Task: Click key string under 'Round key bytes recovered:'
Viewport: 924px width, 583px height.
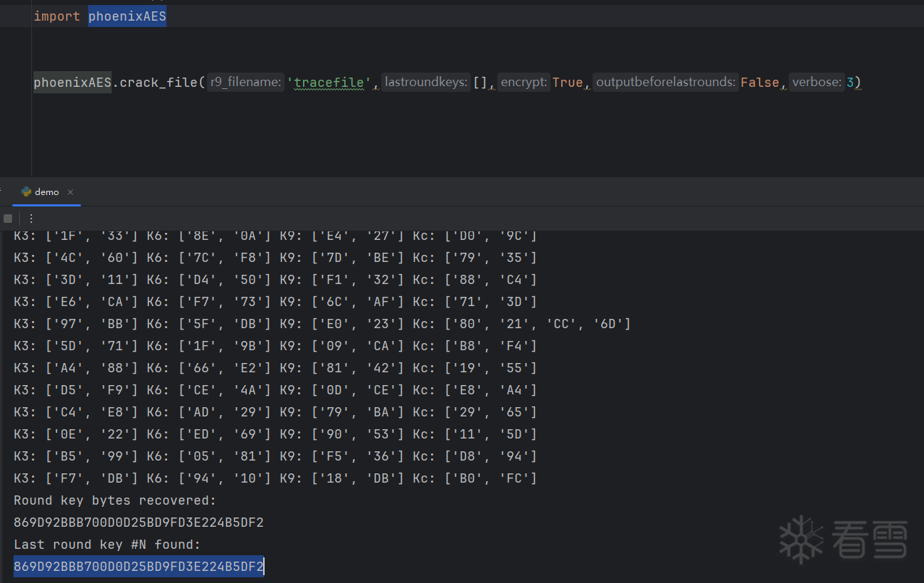Action: coord(139,522)
